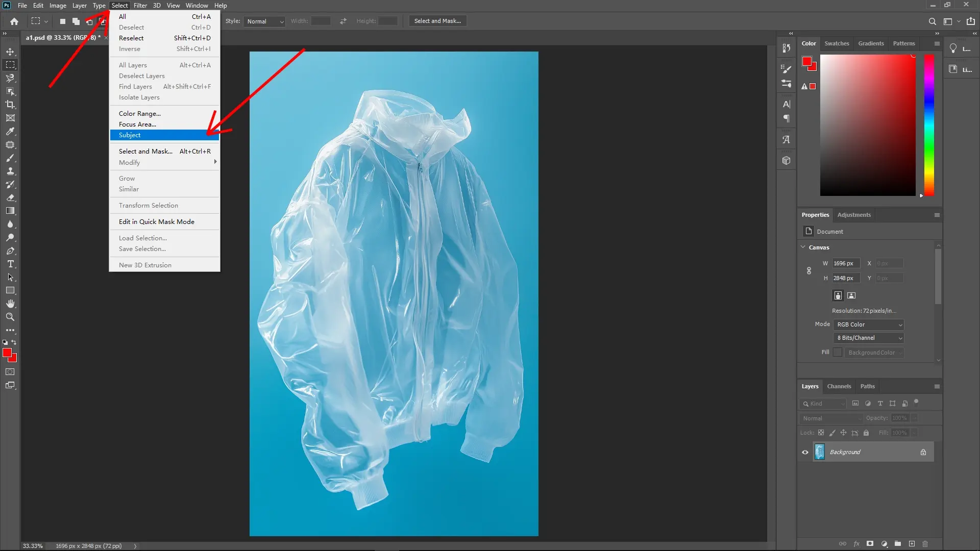Select the Brush tool
980x551 pixels.
tap(10, 158)
